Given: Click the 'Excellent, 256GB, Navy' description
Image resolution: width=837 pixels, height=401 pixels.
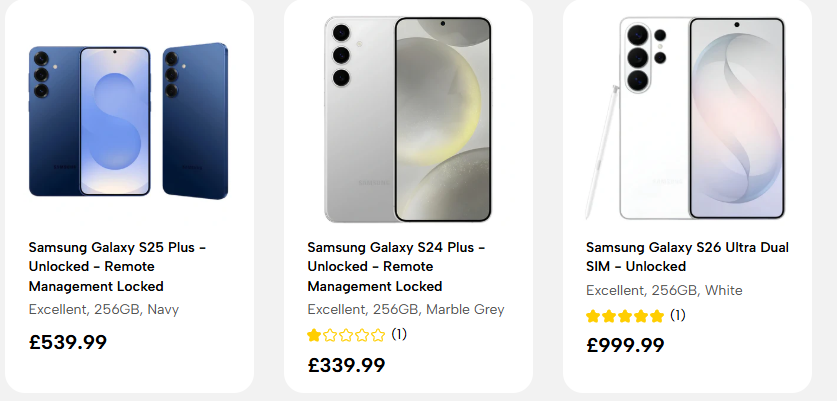Looking at the screenshot, I should (x=104, y=310).
